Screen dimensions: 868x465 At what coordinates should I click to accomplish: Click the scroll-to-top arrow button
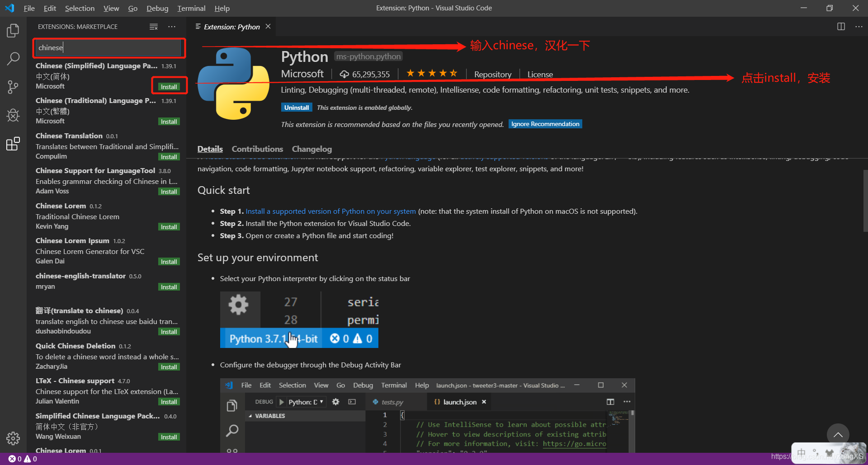tap(838, 434)
